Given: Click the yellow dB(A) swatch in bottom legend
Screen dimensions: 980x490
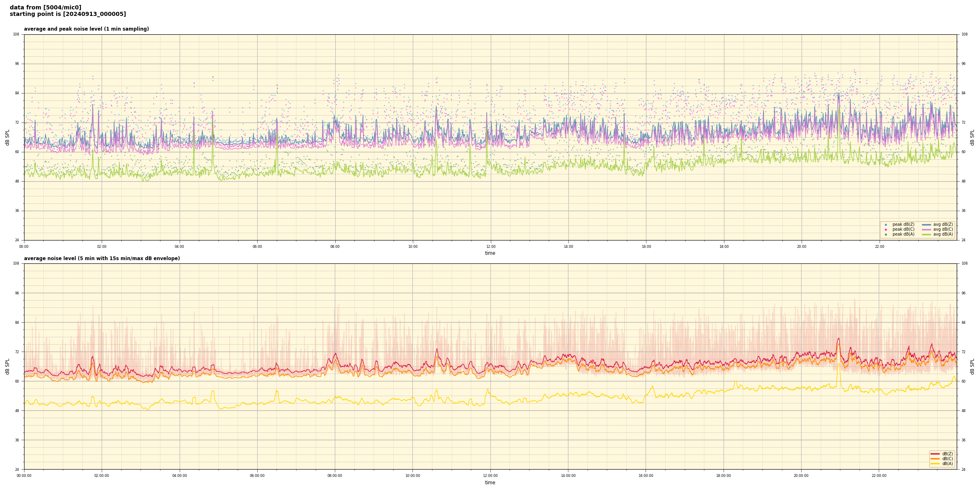Looking at the screenshot, I should coord(935,463).
